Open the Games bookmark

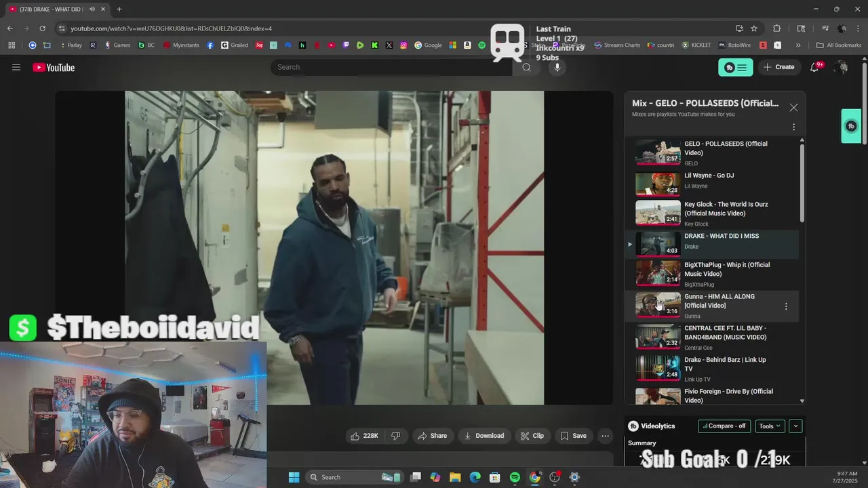click(x=117, y=45)
